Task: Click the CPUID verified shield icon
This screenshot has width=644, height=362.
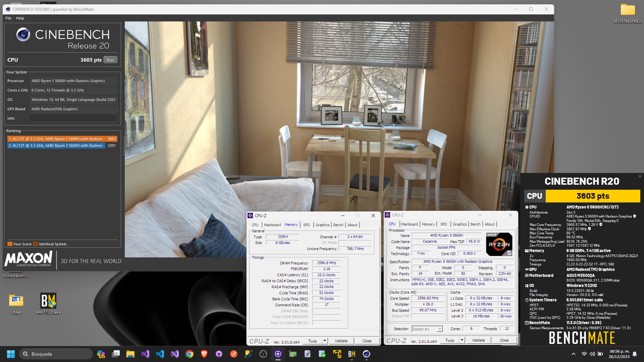Action: coord(635,216)
